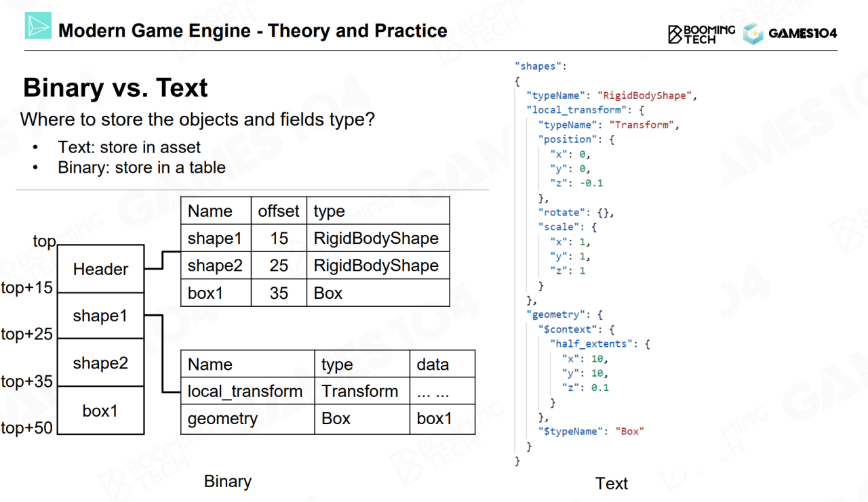Screen dimensions: 868x502
Task: Select the 'local_transform' cell in lower table
Action: 245,392
